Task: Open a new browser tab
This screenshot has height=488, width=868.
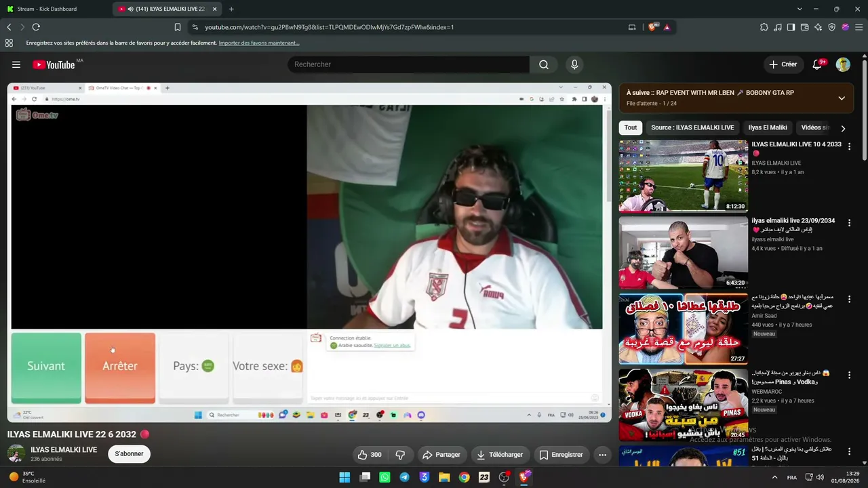Action: 231,9
